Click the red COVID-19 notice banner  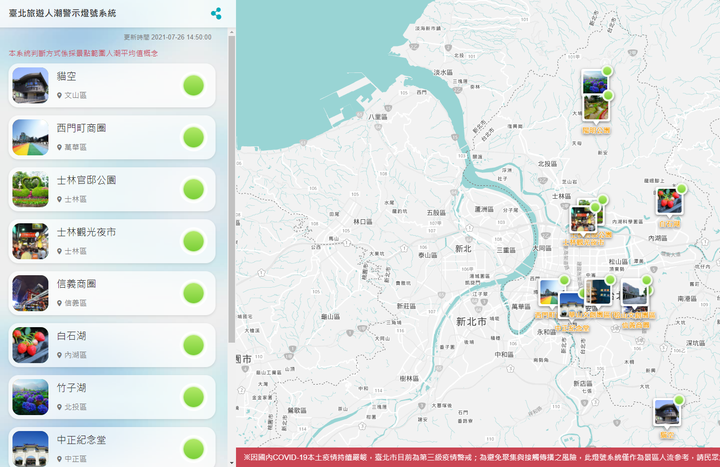(x=478, y=457)
